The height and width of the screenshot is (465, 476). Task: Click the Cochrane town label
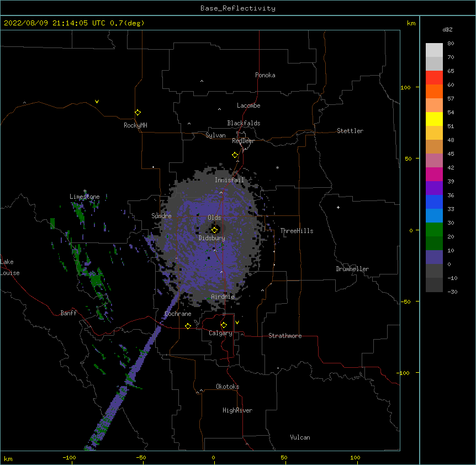tap(178, 314)
